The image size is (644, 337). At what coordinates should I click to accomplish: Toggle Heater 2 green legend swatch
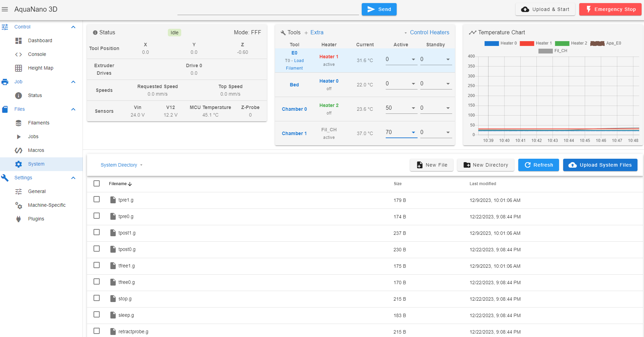click(562, 43)
